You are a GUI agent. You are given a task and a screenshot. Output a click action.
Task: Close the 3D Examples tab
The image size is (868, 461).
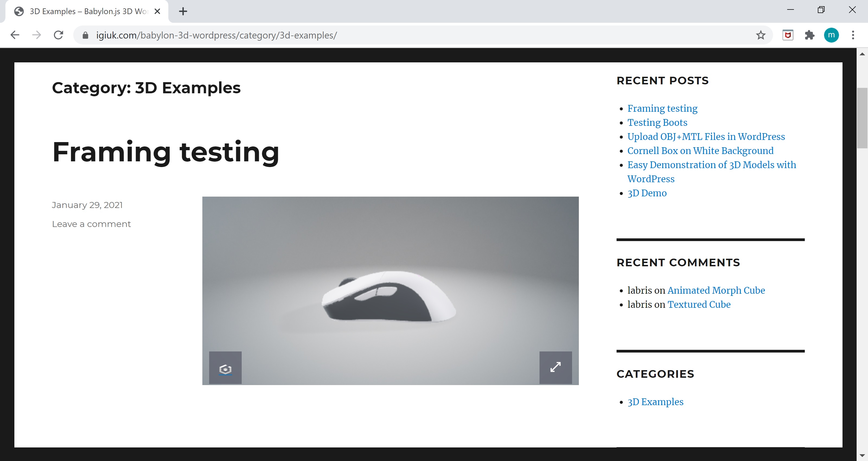[157, 11]
